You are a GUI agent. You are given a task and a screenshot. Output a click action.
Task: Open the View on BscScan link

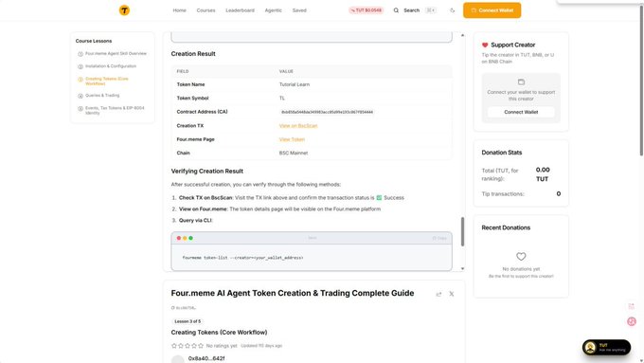tap(298, 126)
